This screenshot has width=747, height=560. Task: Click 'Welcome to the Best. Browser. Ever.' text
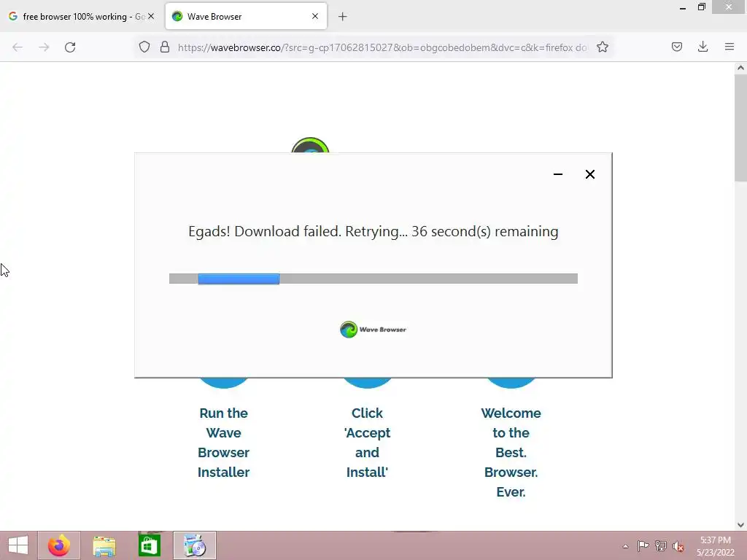(511, 452)
